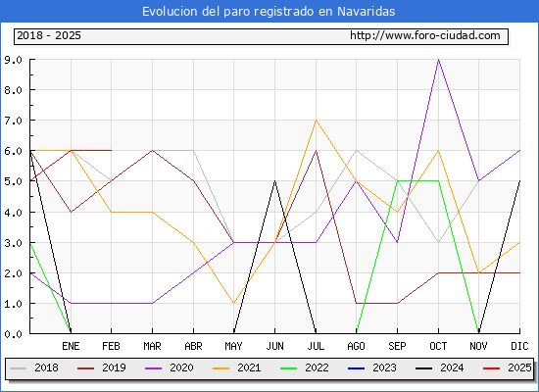
Task: Click the black 2024 legend swatch
Action: (423, 368)
